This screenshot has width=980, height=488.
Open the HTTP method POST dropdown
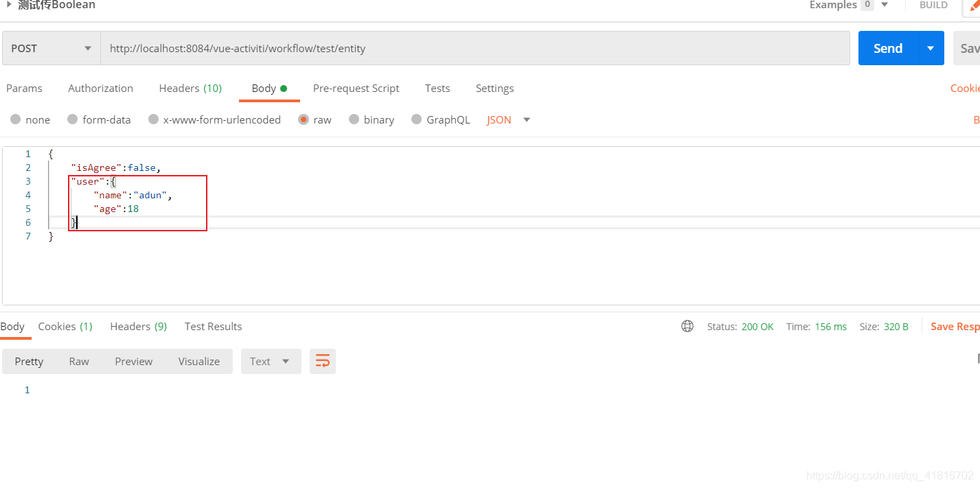coord(52,48)
